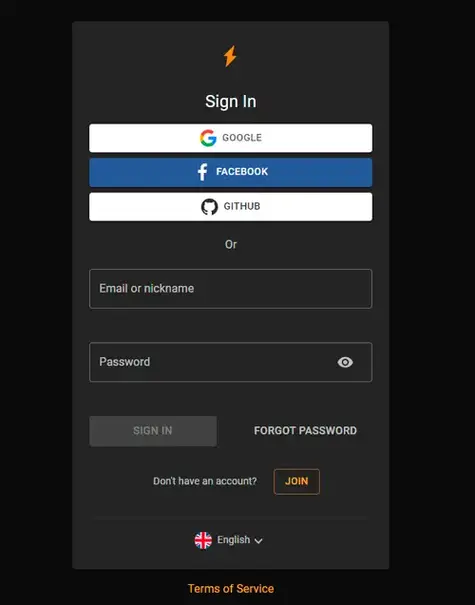
Task: Click the Google G logo icon
Action: (x=208, y=138)
